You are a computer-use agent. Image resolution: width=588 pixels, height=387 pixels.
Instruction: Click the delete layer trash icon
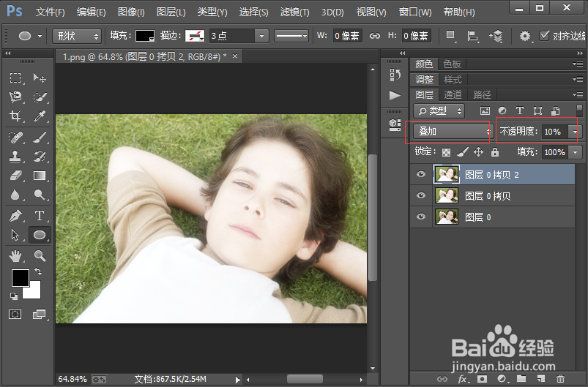click(560, 379)
